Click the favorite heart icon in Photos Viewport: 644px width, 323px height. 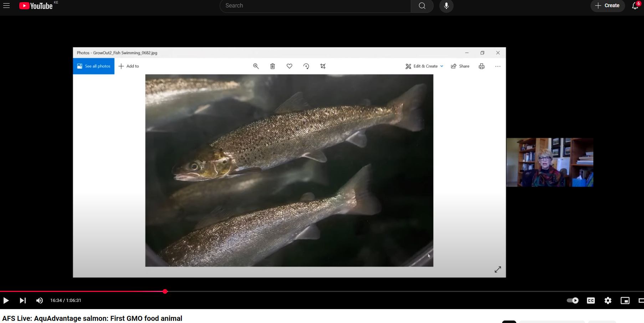point(289,66)
